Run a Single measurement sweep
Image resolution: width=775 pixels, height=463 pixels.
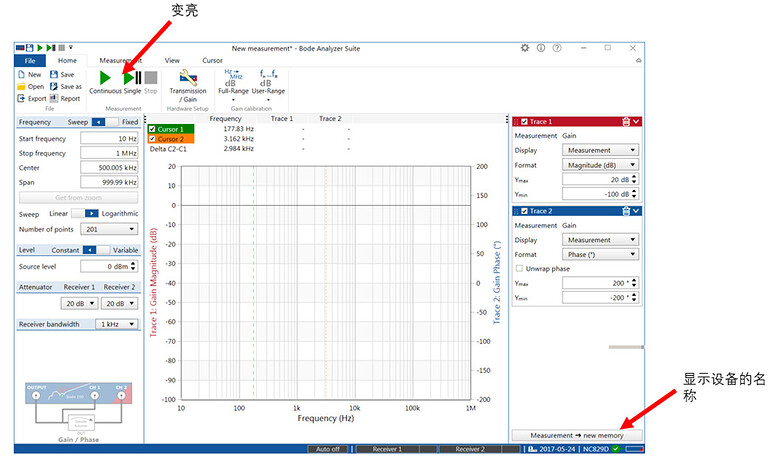[x=132, y=78]
